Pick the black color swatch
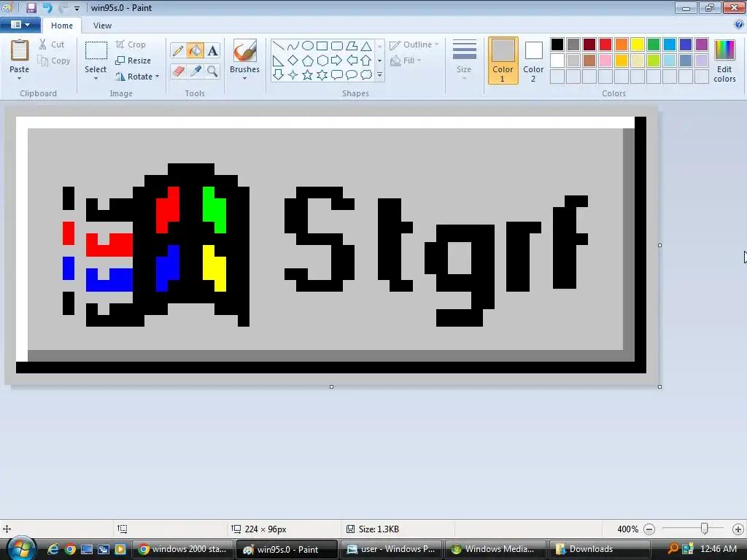 (x=557, y=44)
